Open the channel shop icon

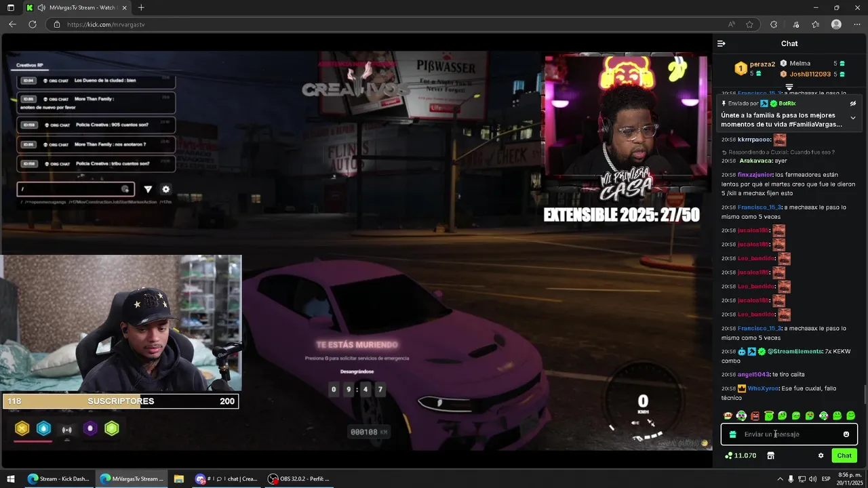770,455
